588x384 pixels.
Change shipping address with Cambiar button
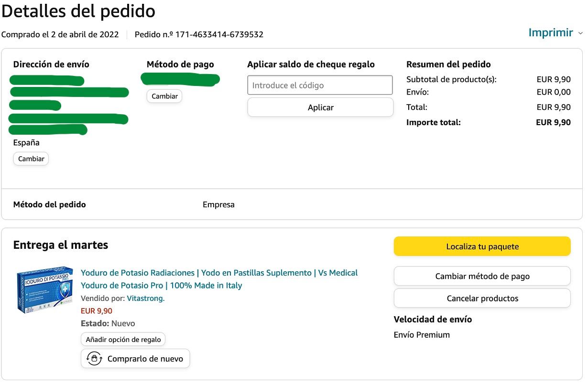click(31, 159)
